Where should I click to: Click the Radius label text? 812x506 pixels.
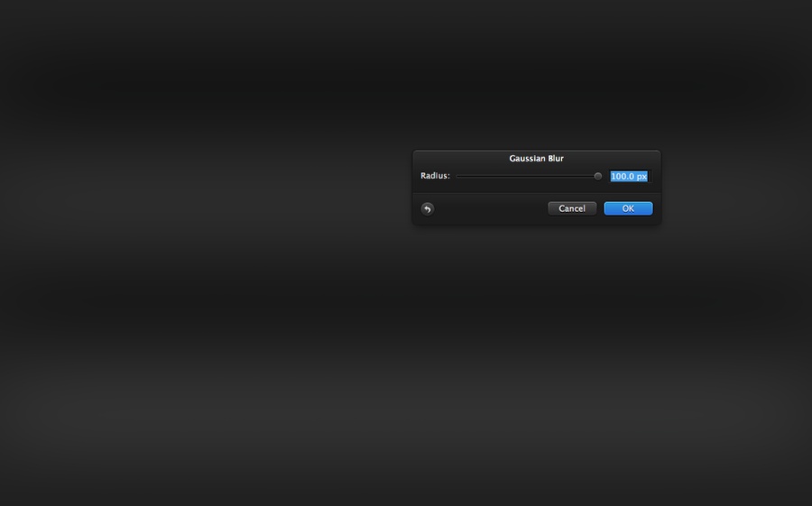[435, 176]
